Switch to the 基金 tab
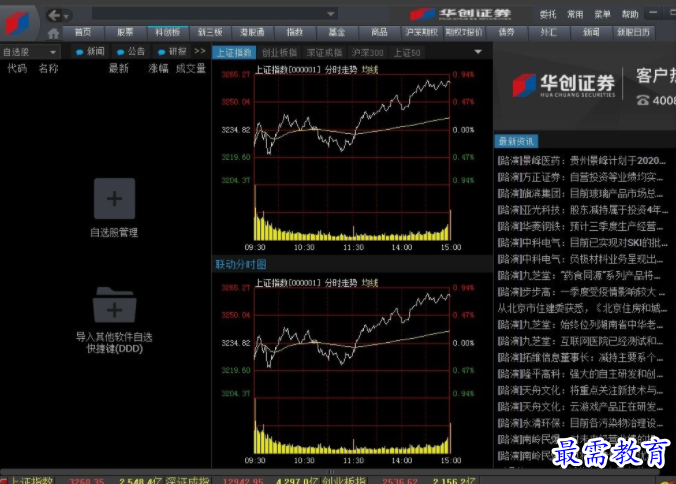Image resolution: width=676 pixels, height=484 pixels. [x=337, y=33]
